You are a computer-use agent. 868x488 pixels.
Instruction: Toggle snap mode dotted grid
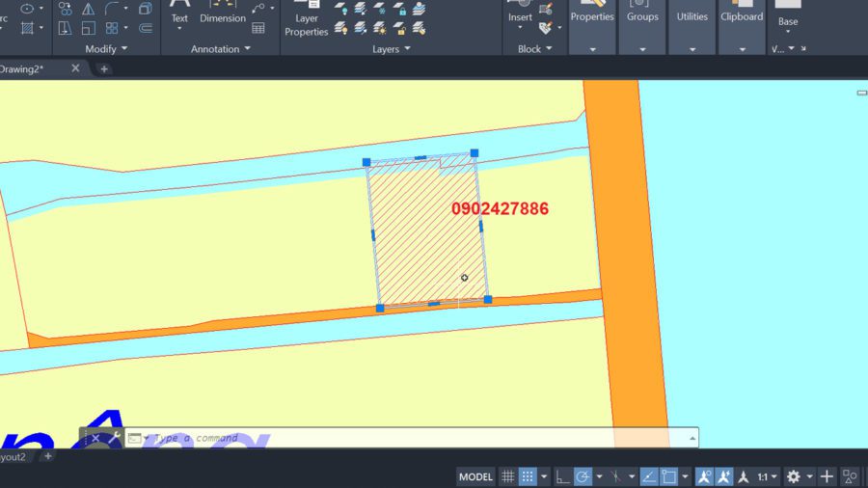click(528, 476)
